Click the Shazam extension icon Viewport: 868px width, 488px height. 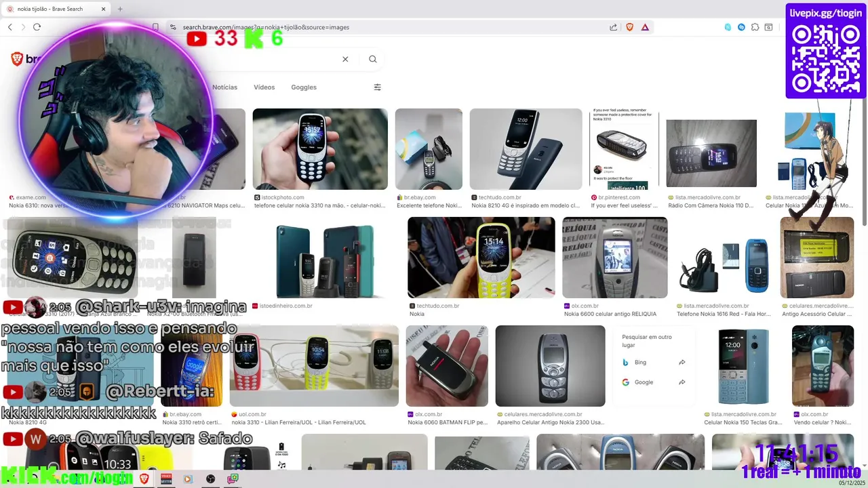pyautogui.click(x=741, y=27)
